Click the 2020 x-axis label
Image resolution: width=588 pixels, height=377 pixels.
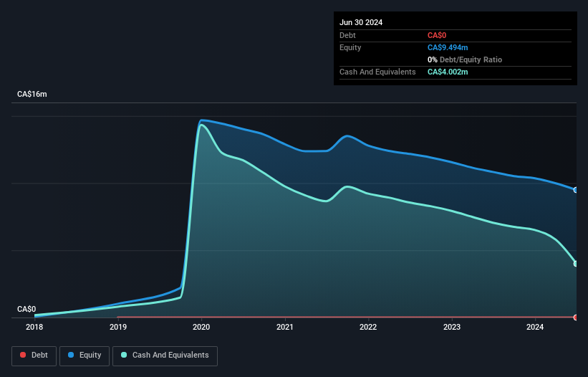pos(201,327)
